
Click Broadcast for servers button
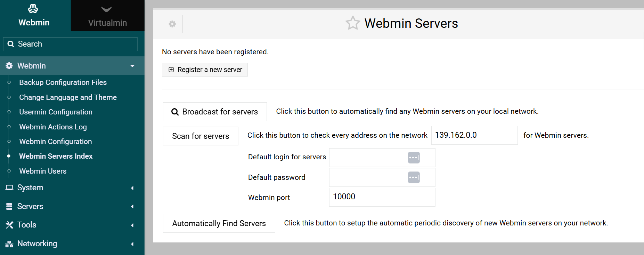(215, 112)
